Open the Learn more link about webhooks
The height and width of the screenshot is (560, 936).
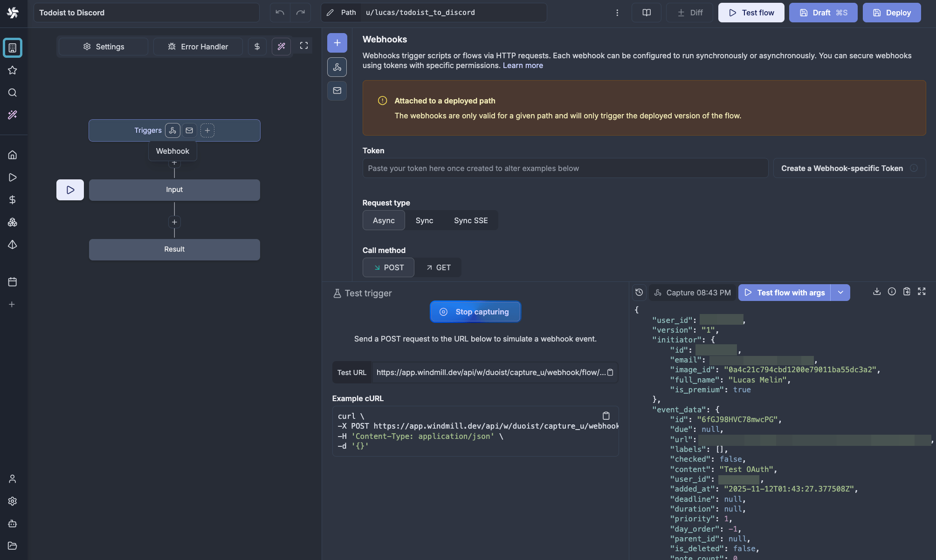click(x=523, y=65)
